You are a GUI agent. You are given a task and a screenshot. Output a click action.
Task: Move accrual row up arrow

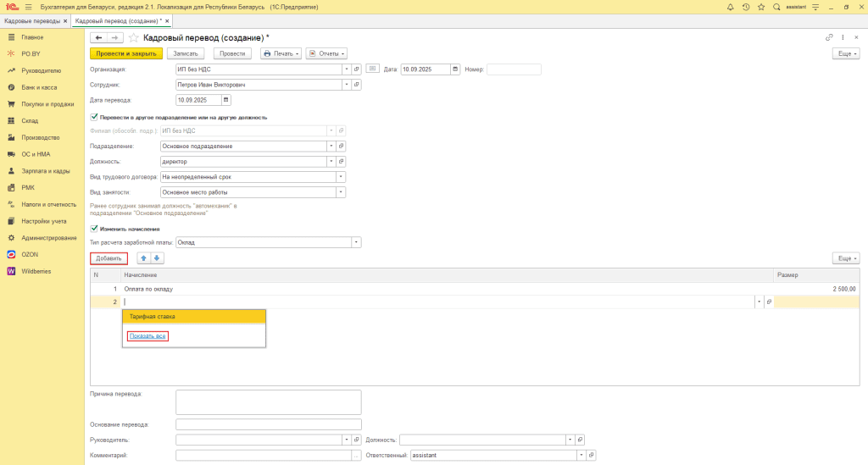point(143,258)
